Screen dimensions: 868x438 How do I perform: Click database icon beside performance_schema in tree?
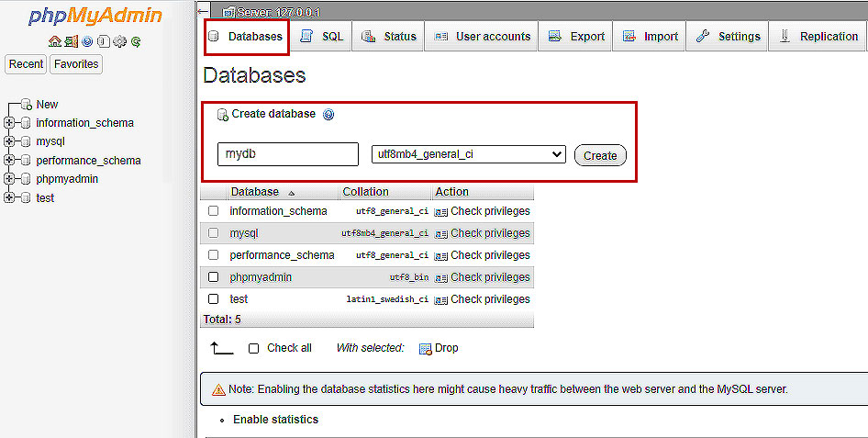[x=26, y=160]
